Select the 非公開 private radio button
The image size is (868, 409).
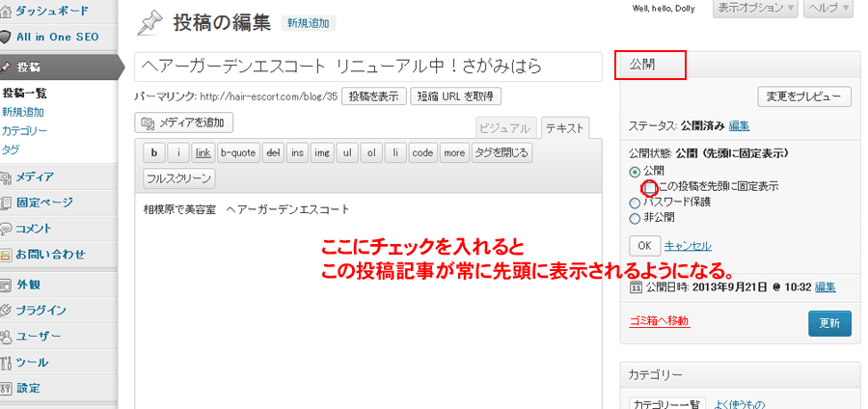tap(634, 217)
